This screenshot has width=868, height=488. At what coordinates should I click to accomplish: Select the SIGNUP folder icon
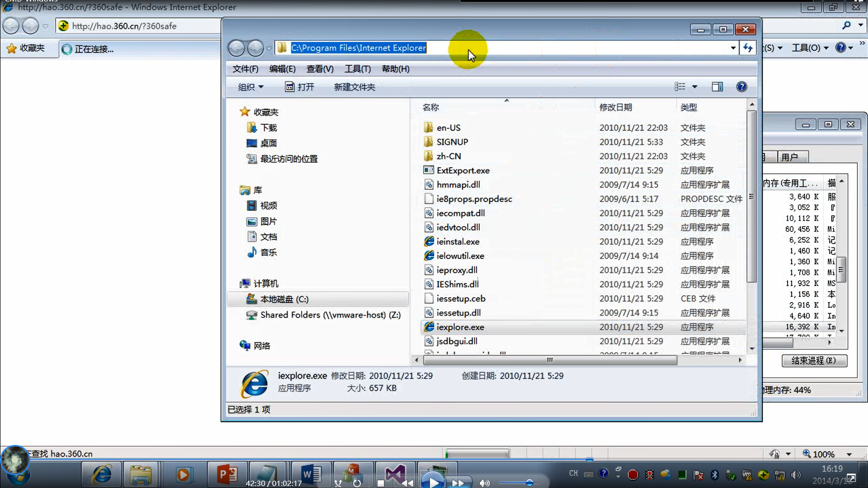pos(428,142)
